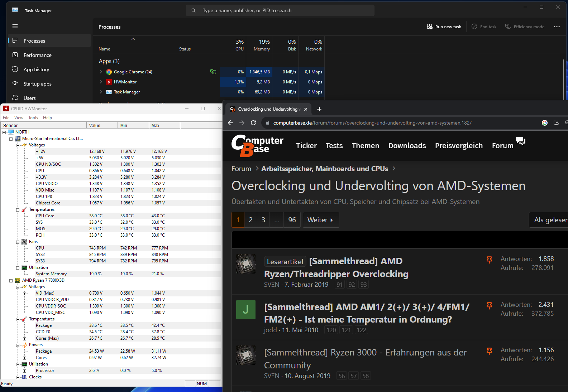
Task: Expand the Processor utilization row
Action: point(24,371)
